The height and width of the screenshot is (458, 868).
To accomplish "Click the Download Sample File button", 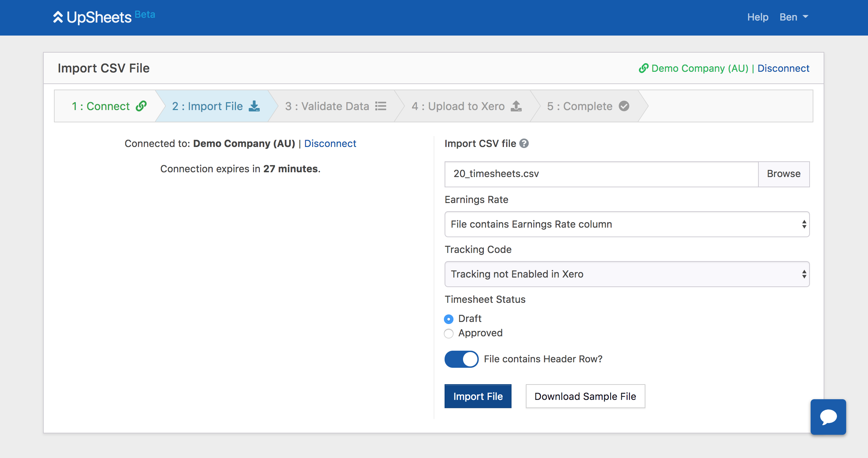I will tap(585, 396).
